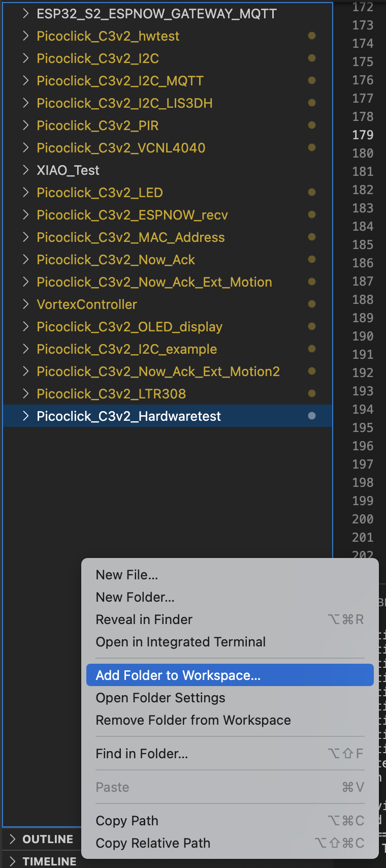Screen dimensions: 386x868
Task: Select the ESP32_S2_ESPNOW_GATEWAY_MQTT folder
Action: pyautogui.click(x=168, y=13)
